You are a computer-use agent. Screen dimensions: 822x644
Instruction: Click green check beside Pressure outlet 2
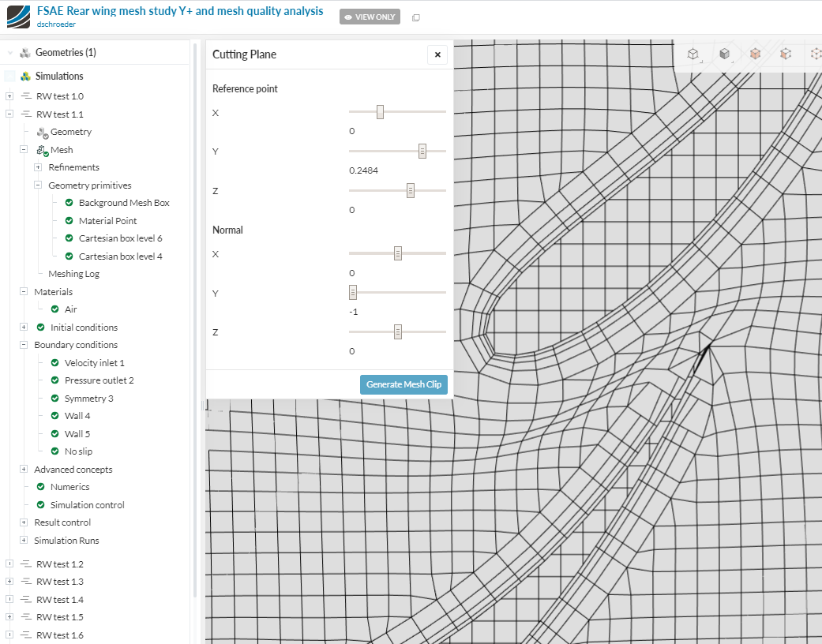55,380
